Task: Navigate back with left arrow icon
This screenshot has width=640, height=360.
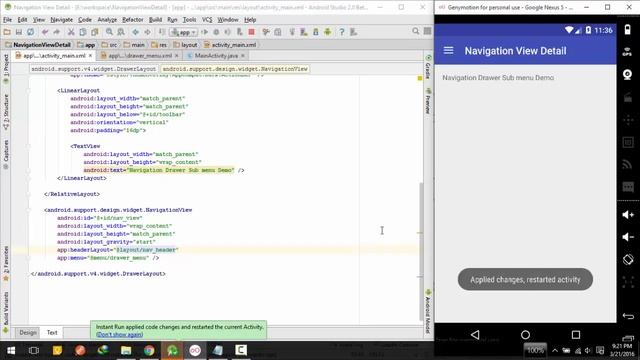Action: tap(135, 32)
